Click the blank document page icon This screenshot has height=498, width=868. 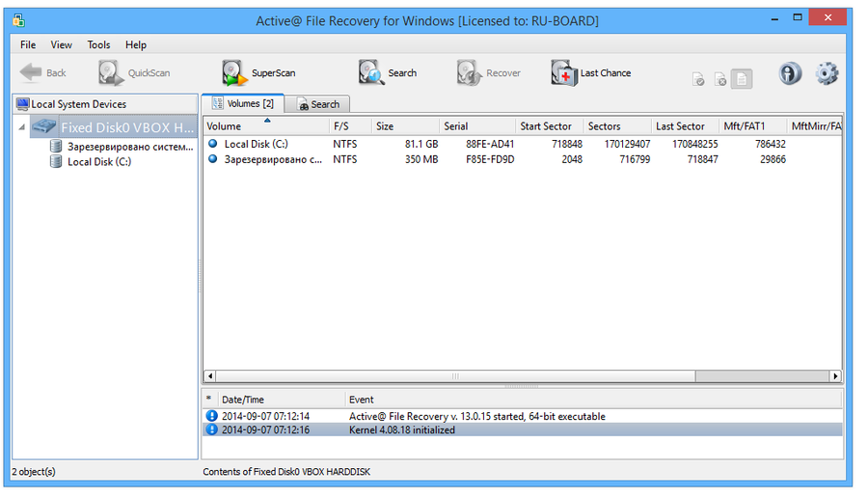click(x=742, y=79)
